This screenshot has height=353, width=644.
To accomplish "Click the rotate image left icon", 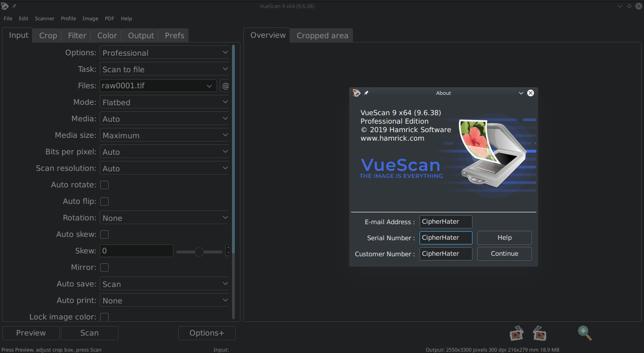I will (x=517, y=333).
